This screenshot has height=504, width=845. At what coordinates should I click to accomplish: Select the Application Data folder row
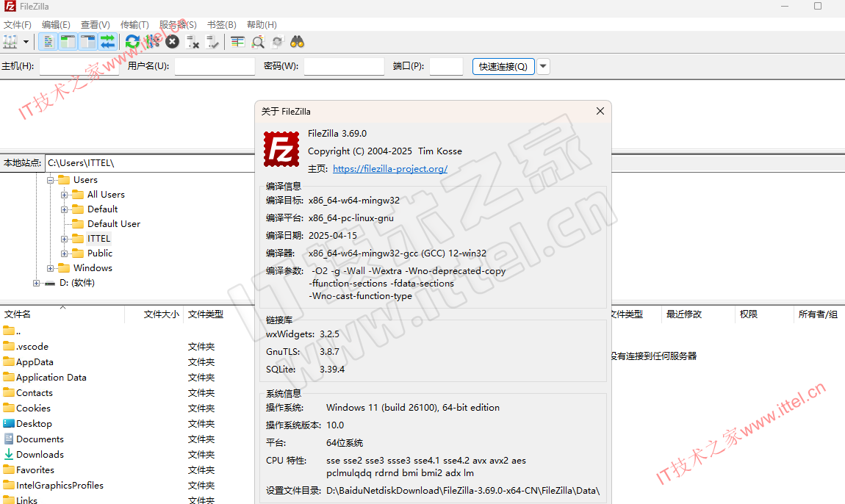pos(127,378)
